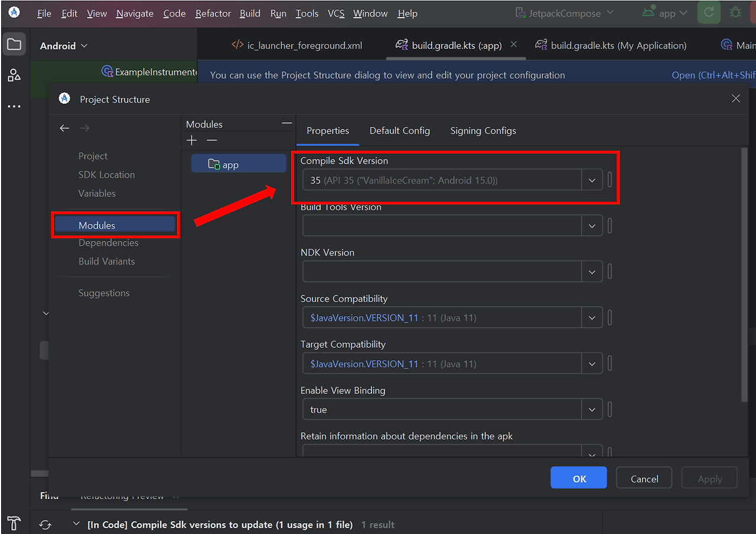
Task: Open the Resource Manager from the left sidebar
Action: [14, 75]
